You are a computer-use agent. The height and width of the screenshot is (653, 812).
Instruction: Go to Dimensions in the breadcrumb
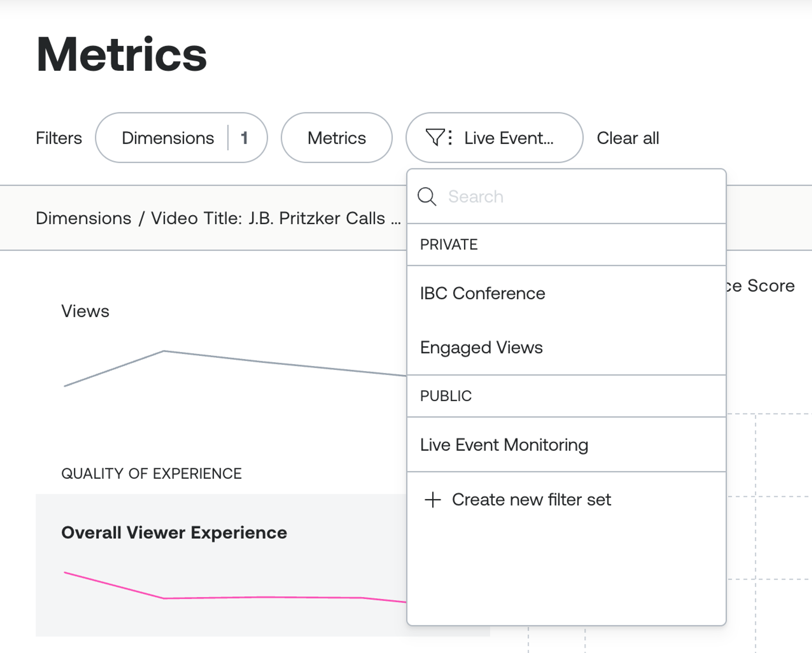pos(83,218)
